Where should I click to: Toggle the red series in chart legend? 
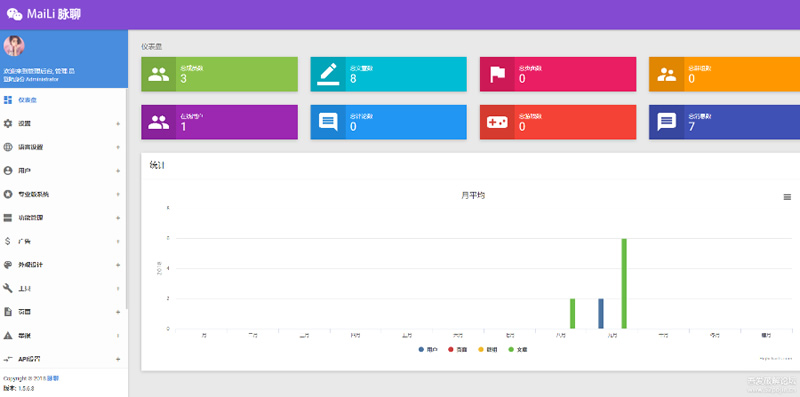click(x=457, y=350)
